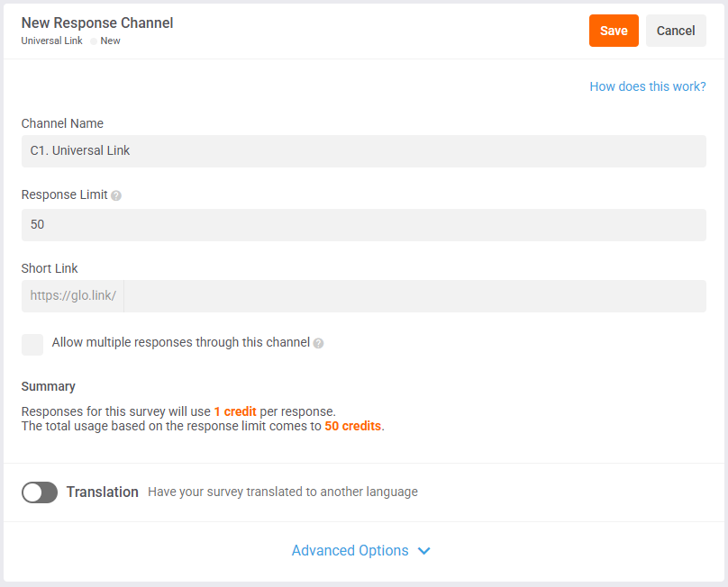Viewport: 728px width, 587px height.
Task: Cancel the new response channel
Action: pos(676,31)
